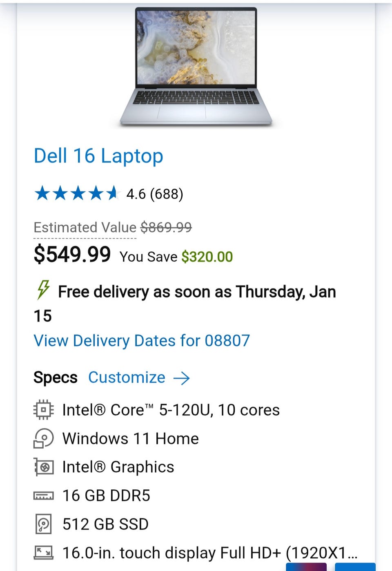Click the green lightning bolt delivery icon
The width and height of the screenshot is (392, 571).
click(x=43, y=290)
